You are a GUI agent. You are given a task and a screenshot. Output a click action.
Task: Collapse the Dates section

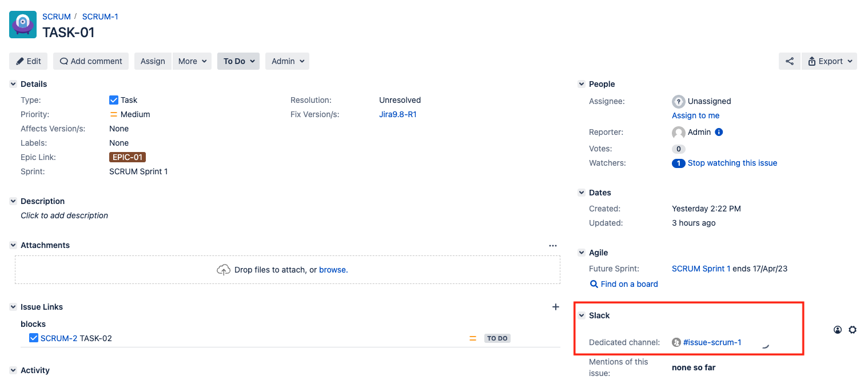point(582,193)
